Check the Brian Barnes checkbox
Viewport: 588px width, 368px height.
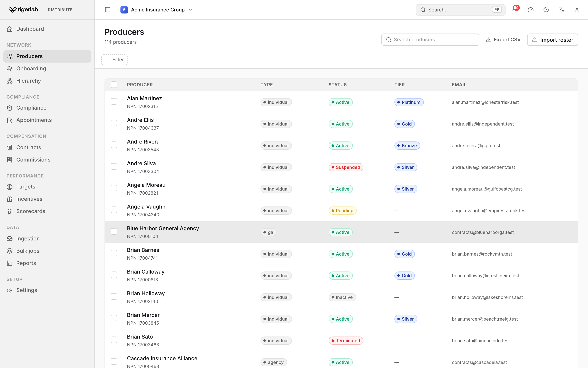pyautogui.click(x=114, y=253)
